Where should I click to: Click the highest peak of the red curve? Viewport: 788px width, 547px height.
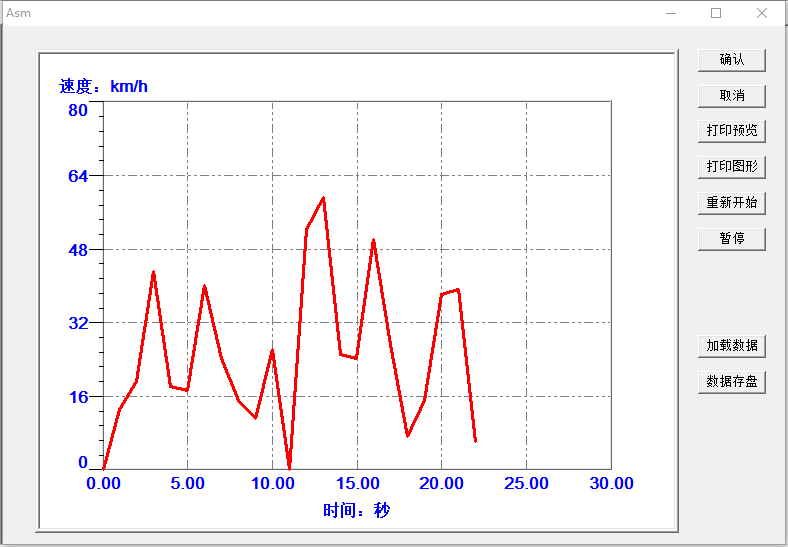(x=323, y=198)
